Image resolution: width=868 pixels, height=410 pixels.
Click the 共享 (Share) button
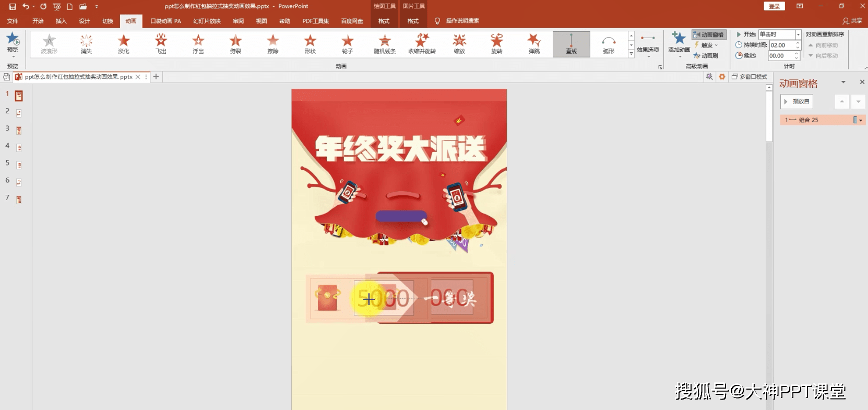(852, 21)
